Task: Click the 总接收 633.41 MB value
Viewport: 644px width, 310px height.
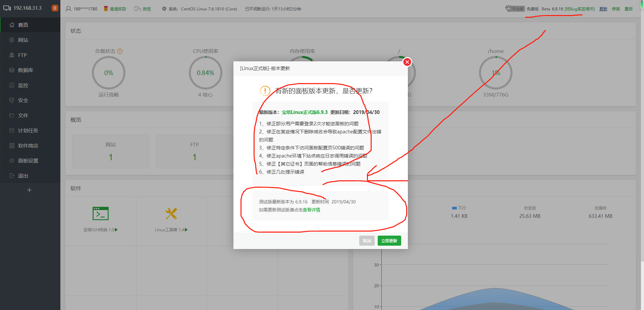Action: 600,216
